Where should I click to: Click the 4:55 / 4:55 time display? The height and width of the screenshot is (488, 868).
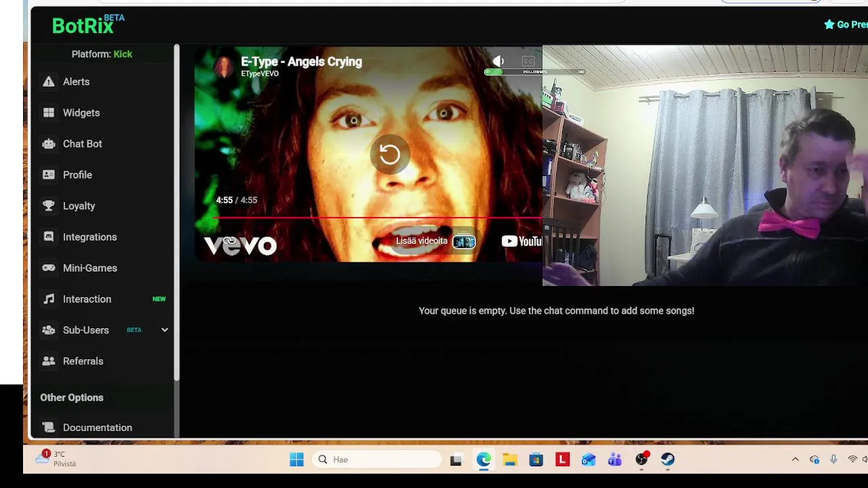click(x=237, y=200)
